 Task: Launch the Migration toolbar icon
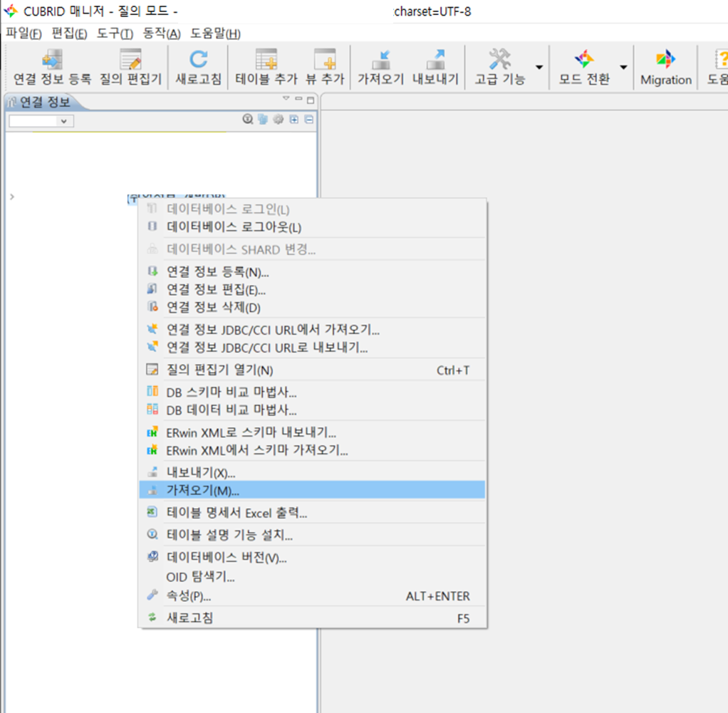coord(666,60)
